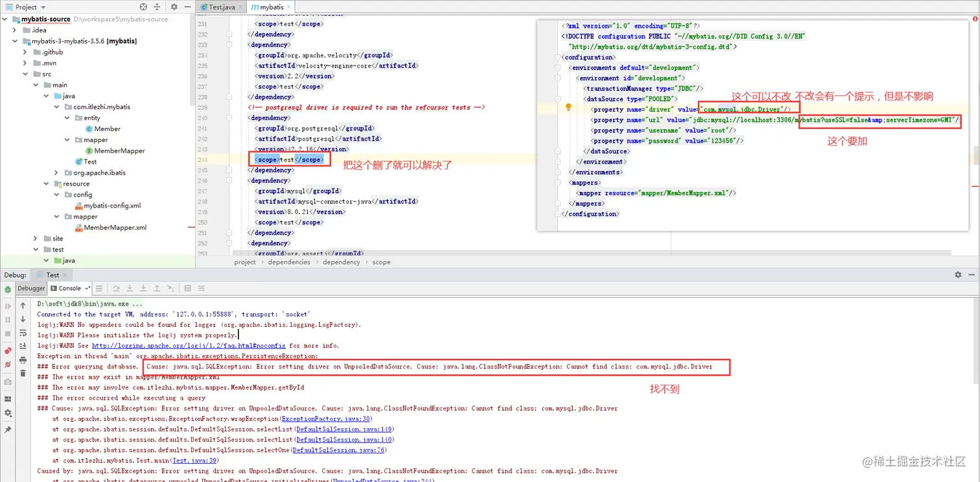Click Clear All trash icon in console
This screenshot has width=980, height=482.
coord(23,374)
